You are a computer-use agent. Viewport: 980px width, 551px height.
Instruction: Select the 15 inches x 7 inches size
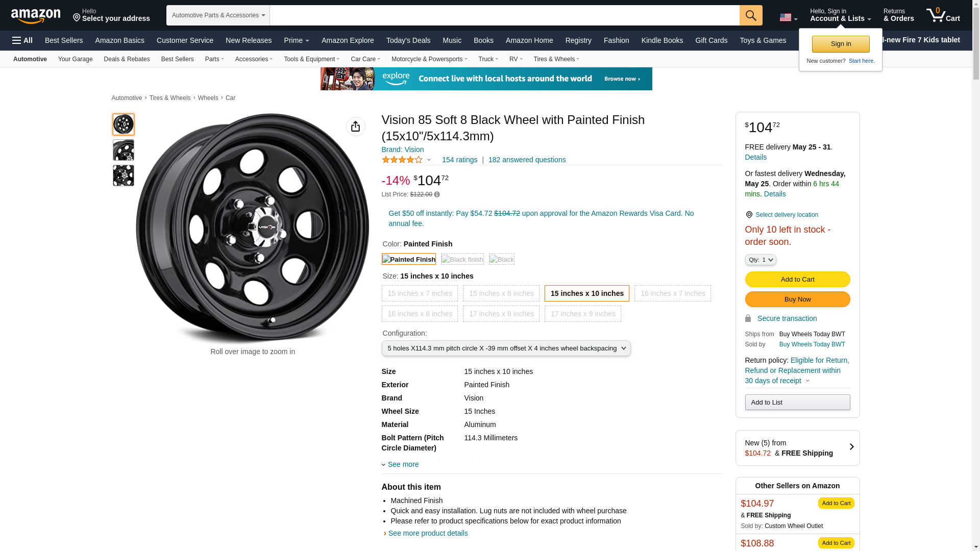pos(420,293)
